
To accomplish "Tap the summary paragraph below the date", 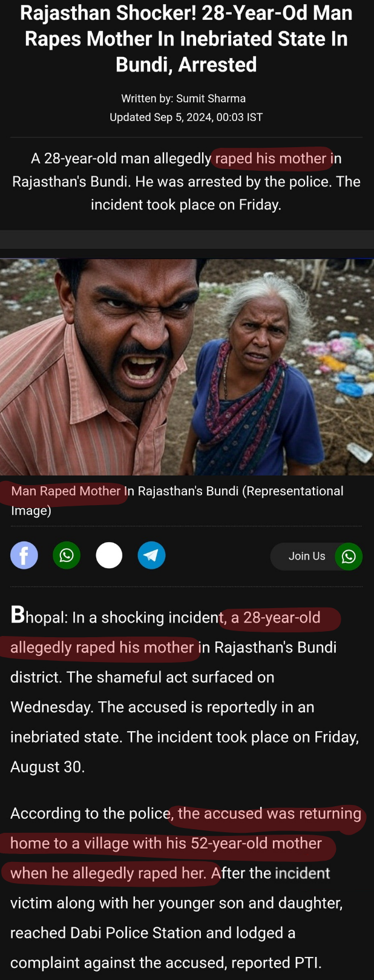I will 186,181.
